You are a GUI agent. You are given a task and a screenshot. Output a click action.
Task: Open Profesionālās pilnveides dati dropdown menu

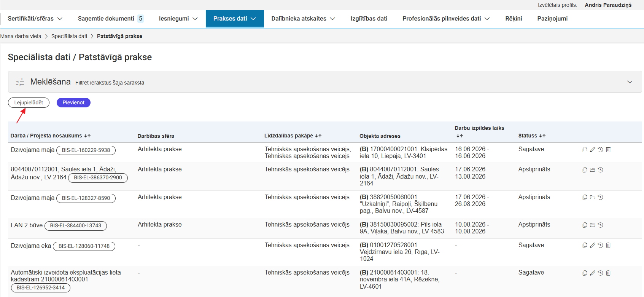446,19
